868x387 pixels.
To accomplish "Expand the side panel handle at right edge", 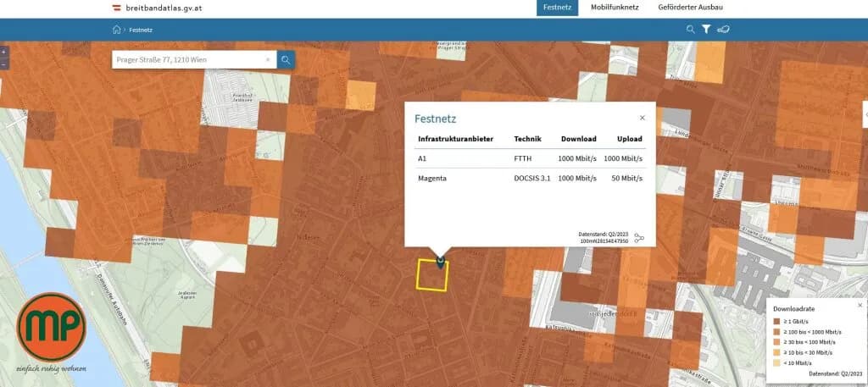I will click(865, 113).
